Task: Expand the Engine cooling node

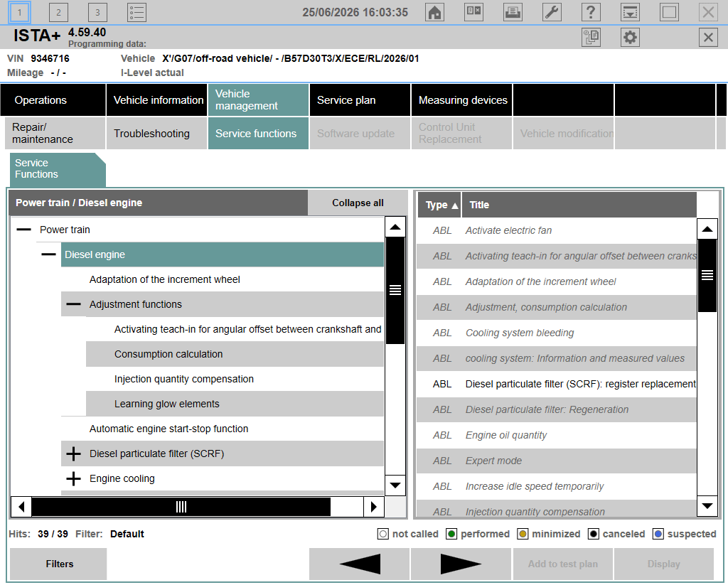Action: tap(73, 478)
